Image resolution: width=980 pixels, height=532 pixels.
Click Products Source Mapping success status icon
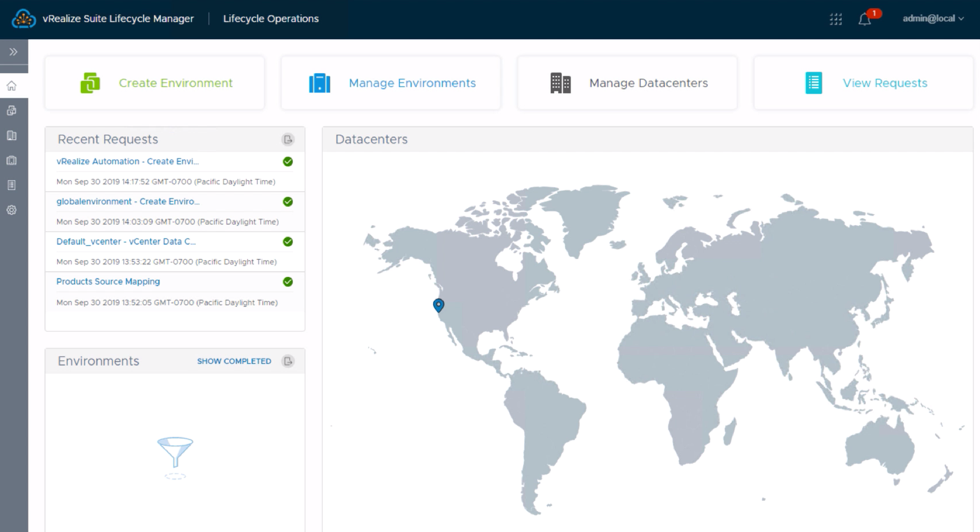(x=288, y=282)
